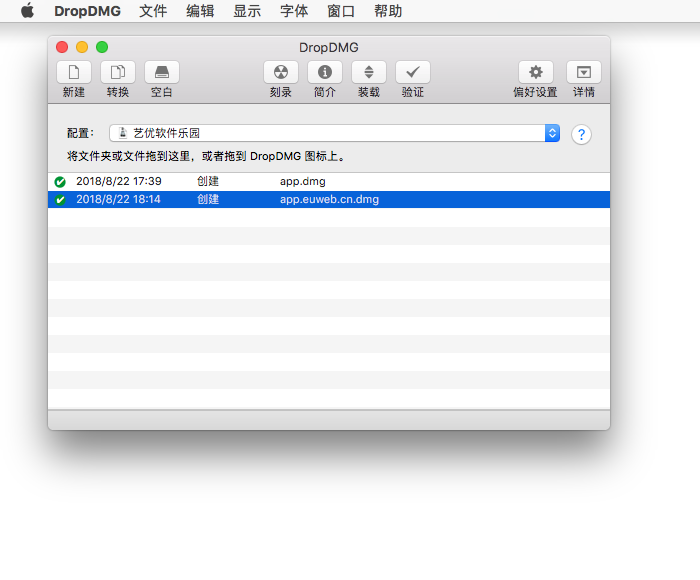Screen dimensions: 700x580
Task: Click the 刻录 (Burn) toolbar icon
Action: (281, 72)
